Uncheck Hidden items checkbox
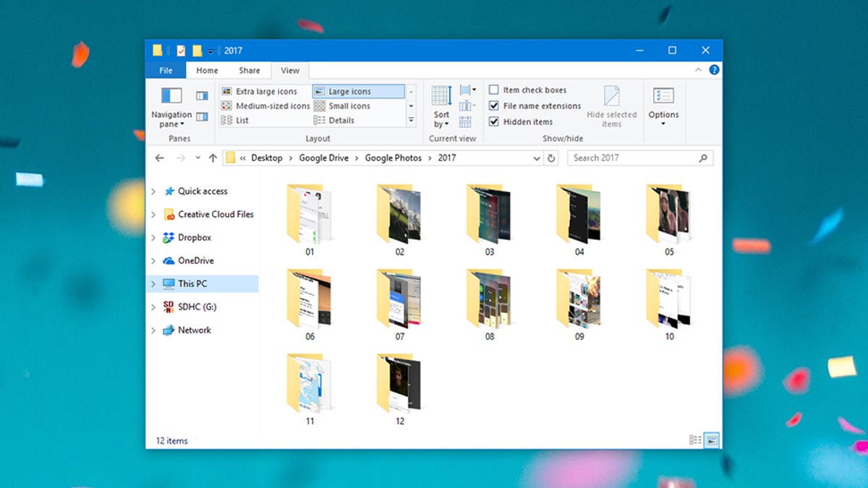This screenshot has width=868, height=488. (x=494, y=122)
